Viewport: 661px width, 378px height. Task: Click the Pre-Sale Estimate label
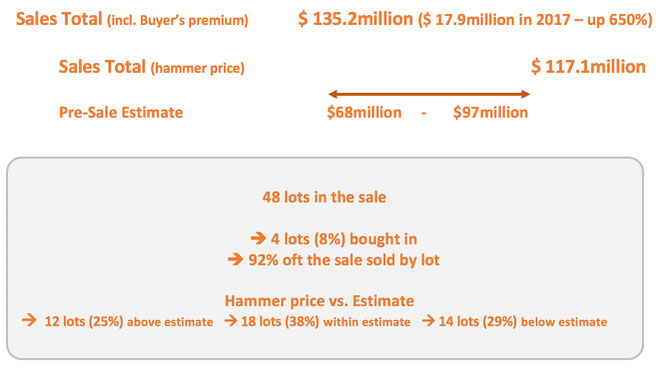tap(121, 113)
